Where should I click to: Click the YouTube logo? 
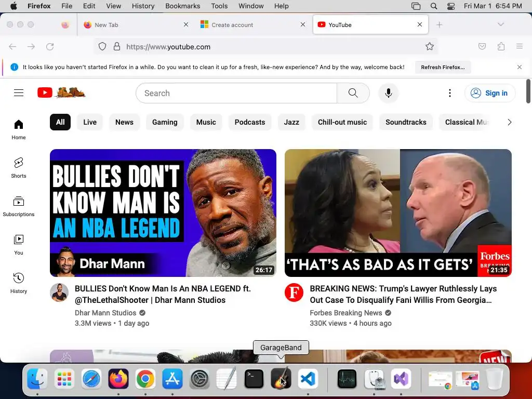[x=61, y=92]
